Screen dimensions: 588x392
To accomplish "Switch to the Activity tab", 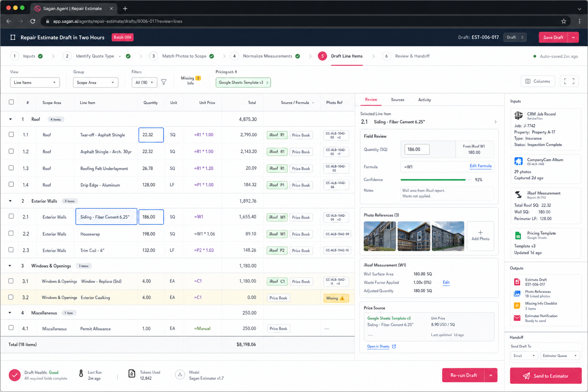I will [424, 100].
